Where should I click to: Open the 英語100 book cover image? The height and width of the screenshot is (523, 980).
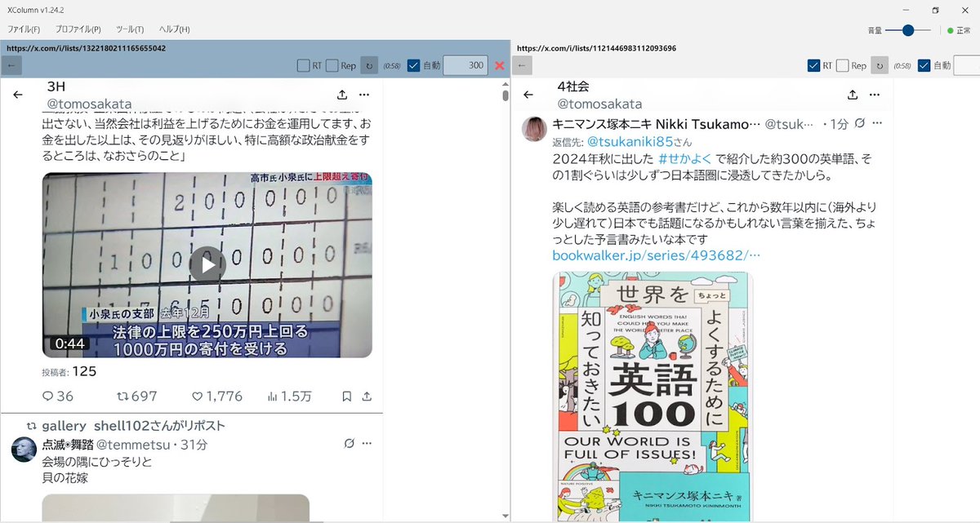click(652, 397)
